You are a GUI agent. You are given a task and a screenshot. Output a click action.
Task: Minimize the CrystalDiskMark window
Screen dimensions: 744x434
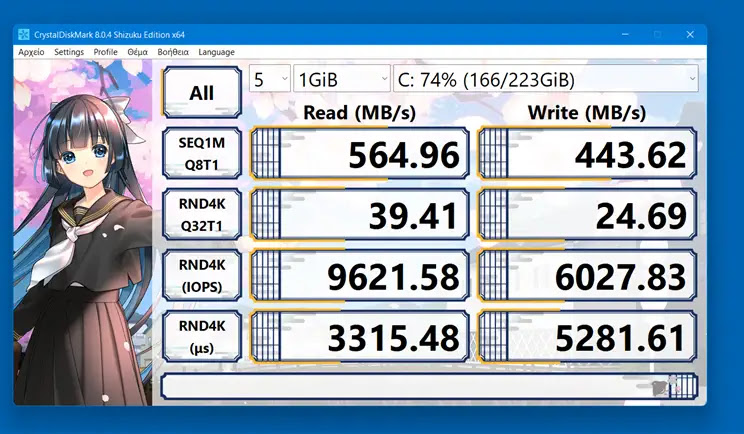pos(625,34)
